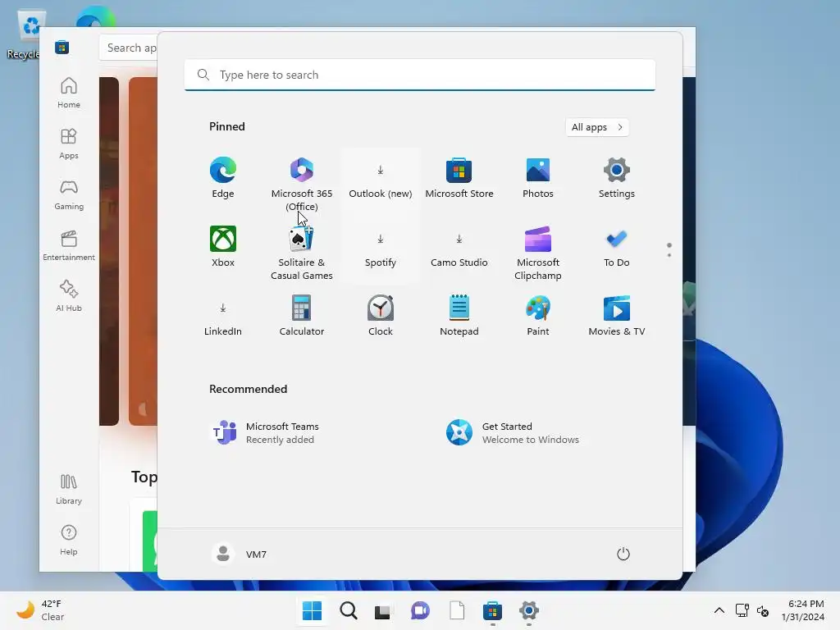840x630 pixels.
Task: Switch to Settings on the taskbar
Action: 529,610
